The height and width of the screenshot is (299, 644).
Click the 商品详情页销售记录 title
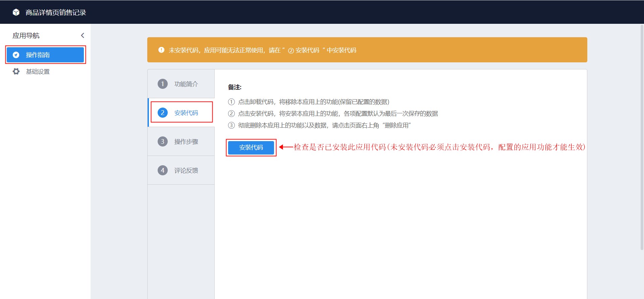[x=56, y=12]
